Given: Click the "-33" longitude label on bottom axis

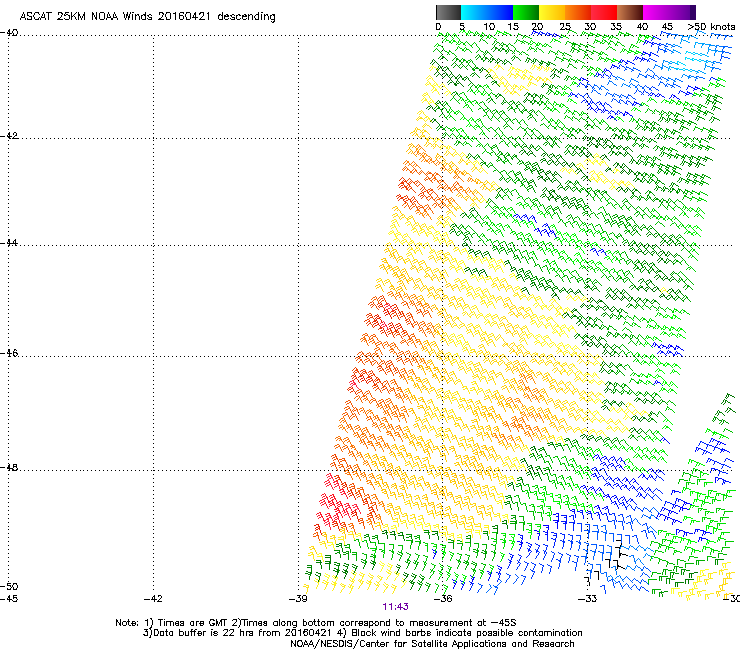Looking at the screenshot, I should tap(588, 599).
